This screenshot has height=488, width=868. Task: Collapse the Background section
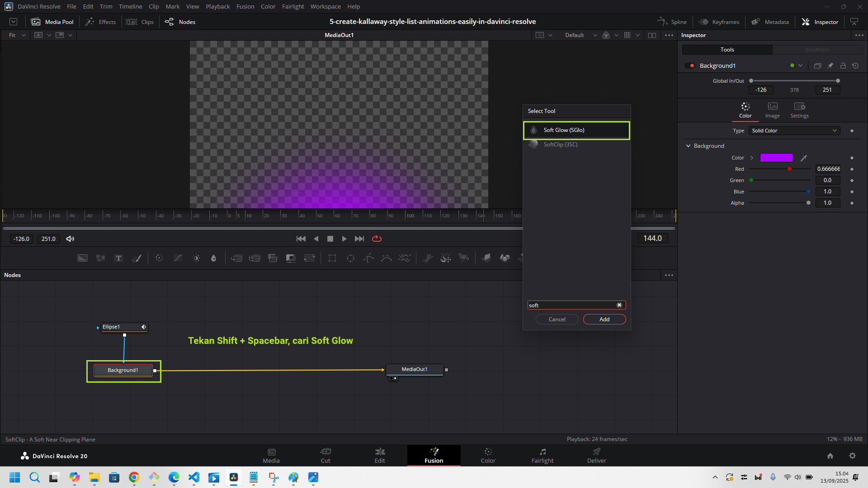pos(688,146)
